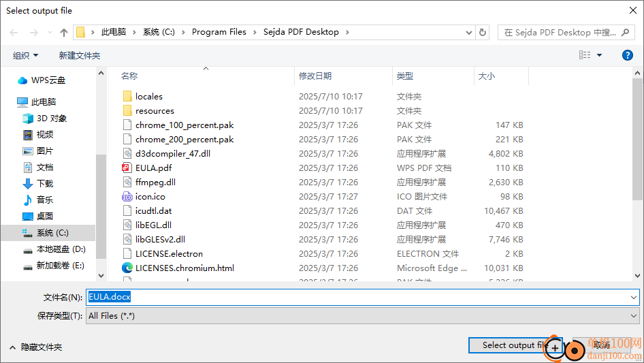Collapse folders with 隐藏文件夹

(35, 347)
